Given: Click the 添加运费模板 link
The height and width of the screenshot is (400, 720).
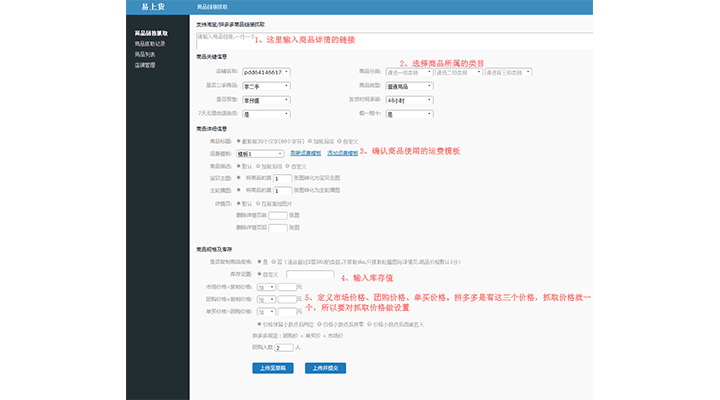Looking at the screenshot, I should click(x=343, y=153).
